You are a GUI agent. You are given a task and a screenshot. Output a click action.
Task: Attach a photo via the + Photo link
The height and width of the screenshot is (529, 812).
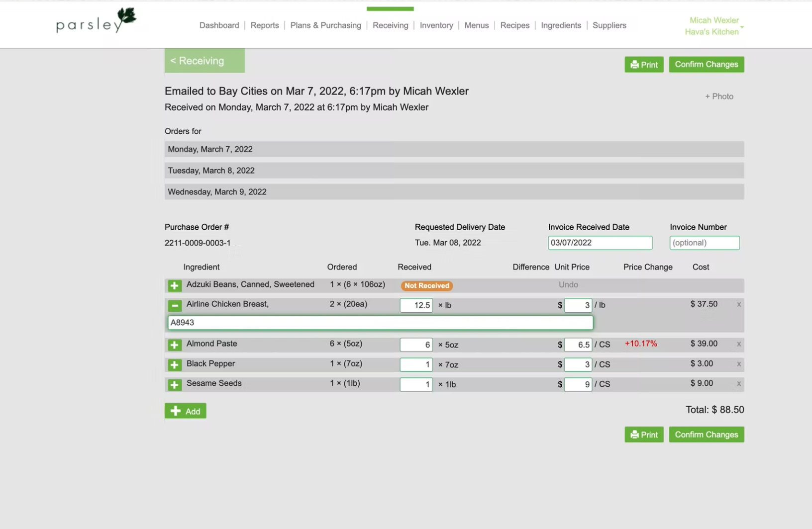(719, 96)
